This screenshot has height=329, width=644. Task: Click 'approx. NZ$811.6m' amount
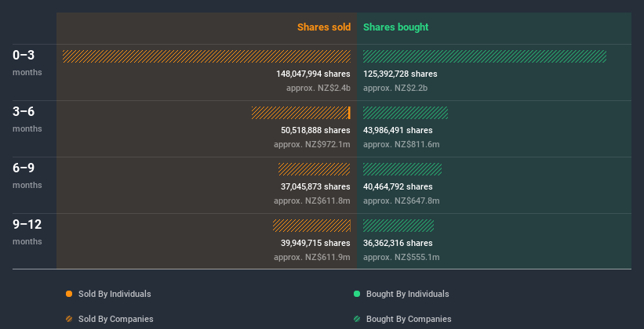tap(402, 144)
